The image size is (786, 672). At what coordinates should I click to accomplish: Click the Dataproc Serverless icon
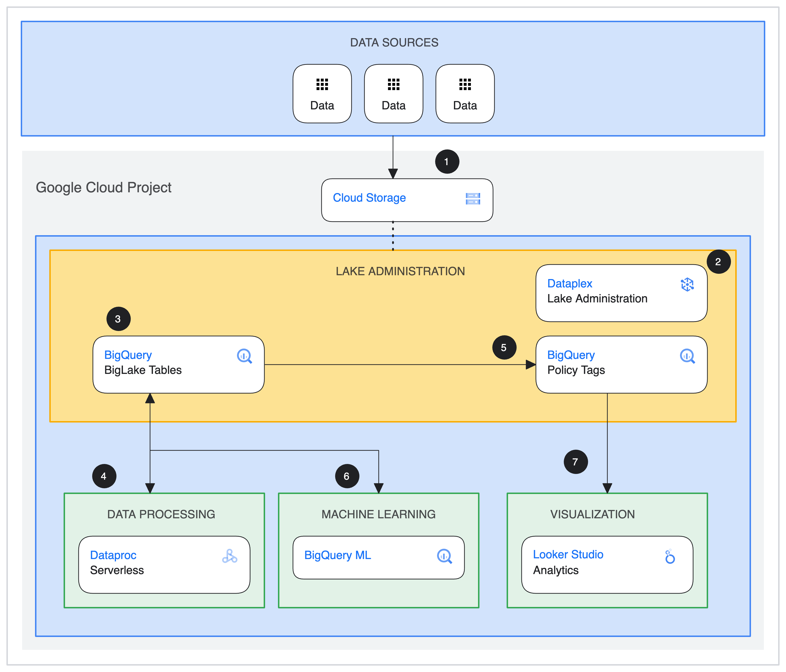point(230,556)
